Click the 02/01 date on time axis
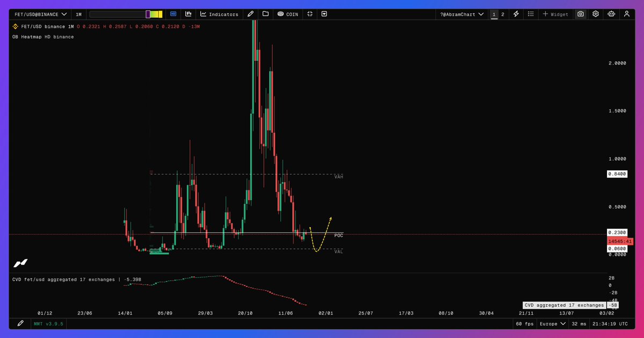 coord(325,313)
